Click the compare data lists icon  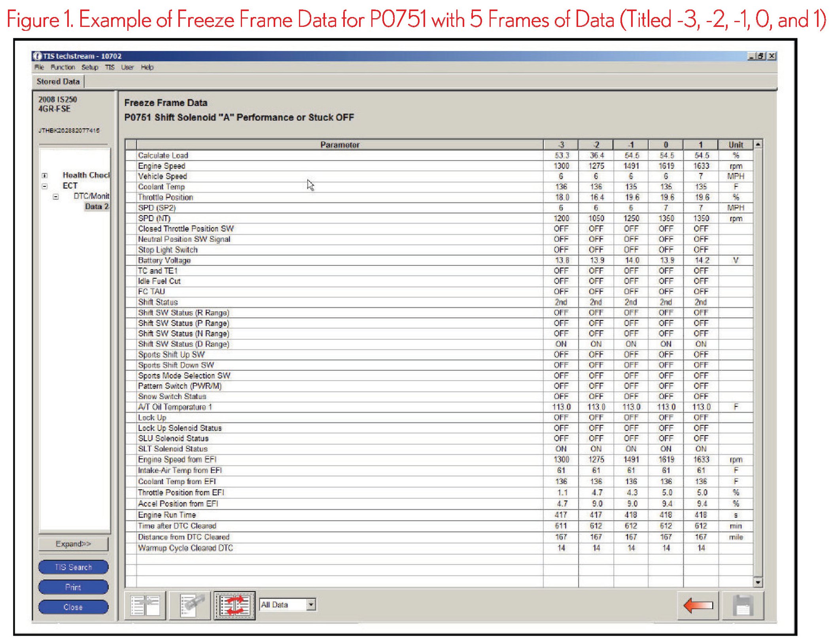click(145, 605)
